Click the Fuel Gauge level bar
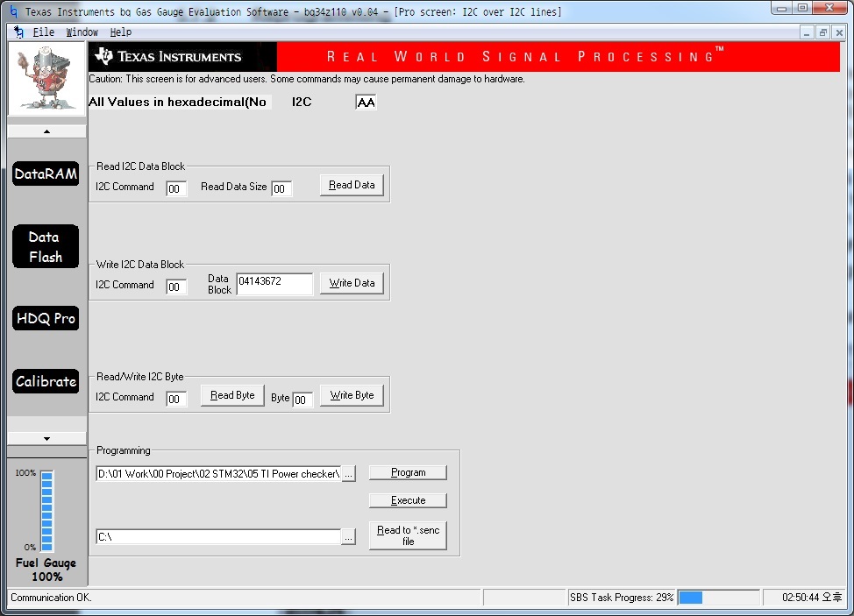The width and height of the screenshot is (854, 616). coord(46,511)
